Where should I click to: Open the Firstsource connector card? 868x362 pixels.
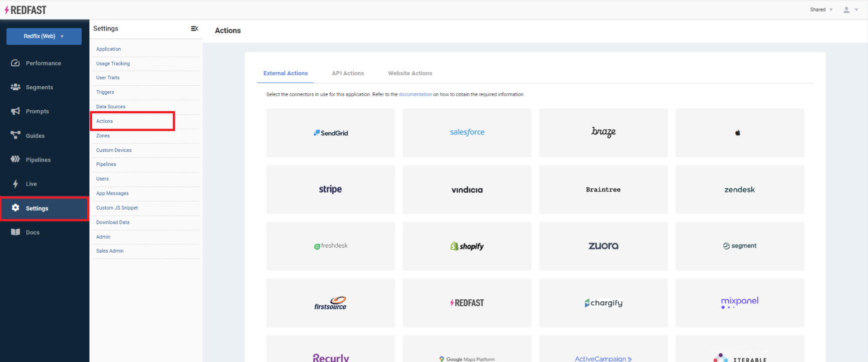tap(331, 303)
